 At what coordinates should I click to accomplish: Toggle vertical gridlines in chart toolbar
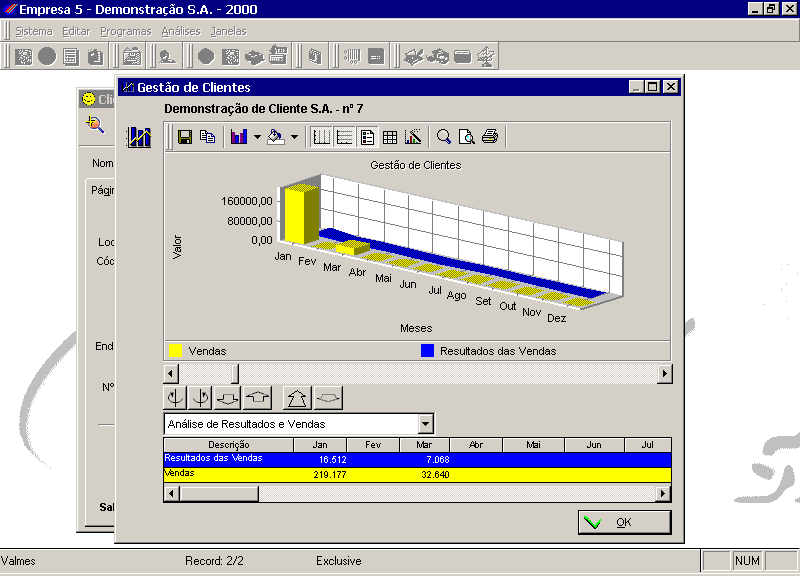pos(321,137)
